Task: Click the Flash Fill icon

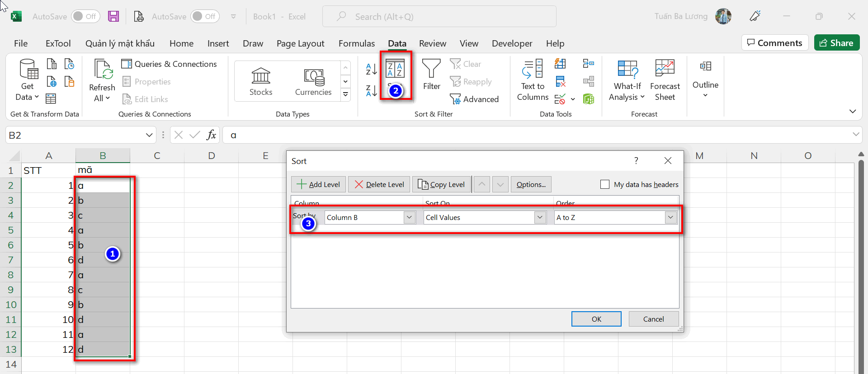Action: click(561, 64)
